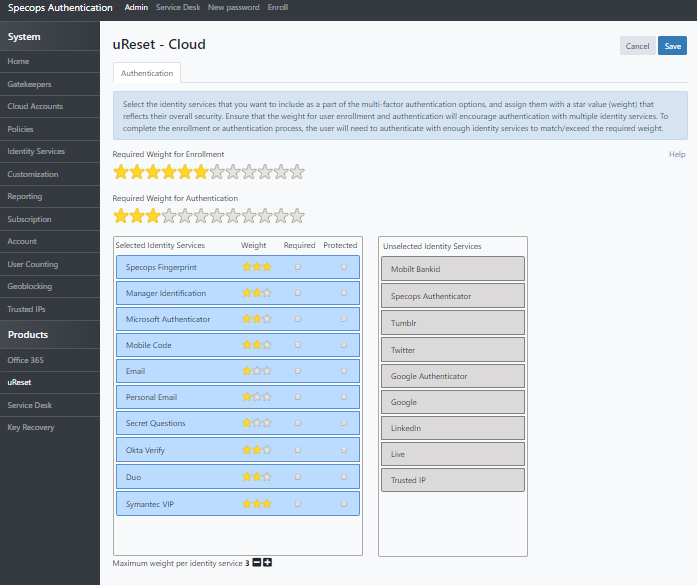Click the Cancel button
697x585 pixels.
[x=637, y=46]
